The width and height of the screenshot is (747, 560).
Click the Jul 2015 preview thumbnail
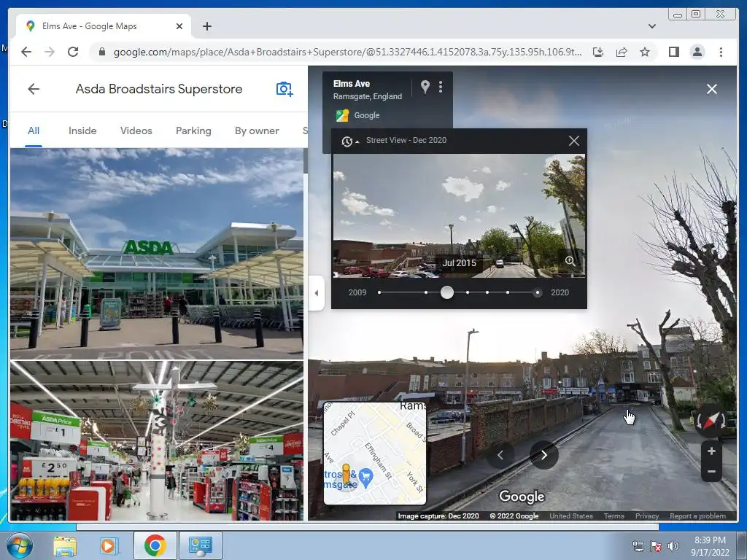tap(458, 216)
